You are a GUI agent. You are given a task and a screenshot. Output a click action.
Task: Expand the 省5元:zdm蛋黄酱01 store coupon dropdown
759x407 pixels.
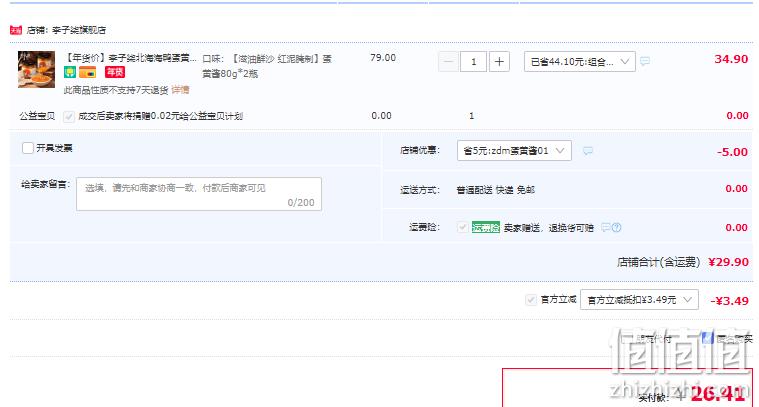(x=514, y=151)
